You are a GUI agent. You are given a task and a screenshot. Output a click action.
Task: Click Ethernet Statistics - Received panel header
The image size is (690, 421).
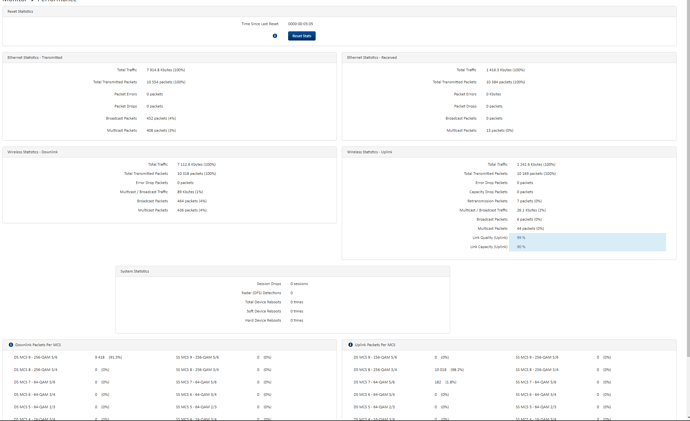[x=509, y=58]
